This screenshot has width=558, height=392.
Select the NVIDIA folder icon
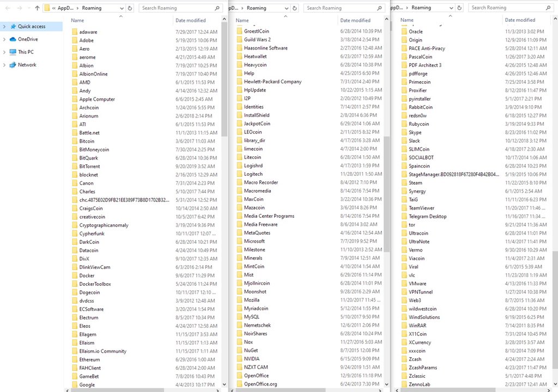pos(239,359)
